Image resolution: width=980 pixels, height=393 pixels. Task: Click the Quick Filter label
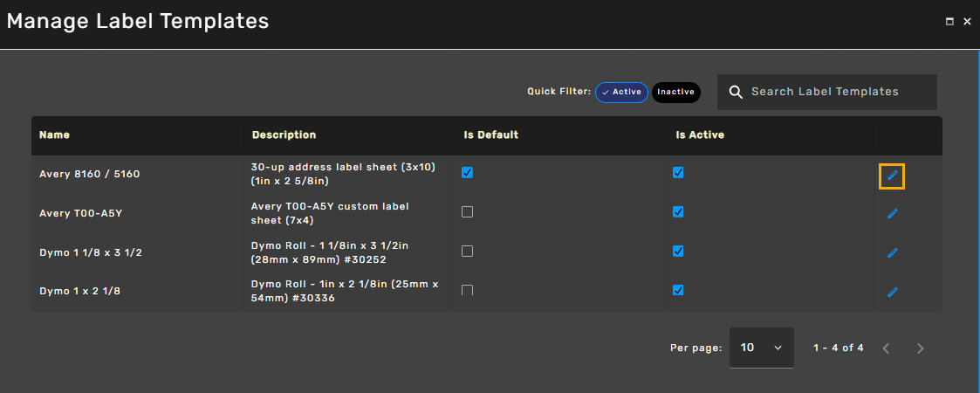[559, 92]
